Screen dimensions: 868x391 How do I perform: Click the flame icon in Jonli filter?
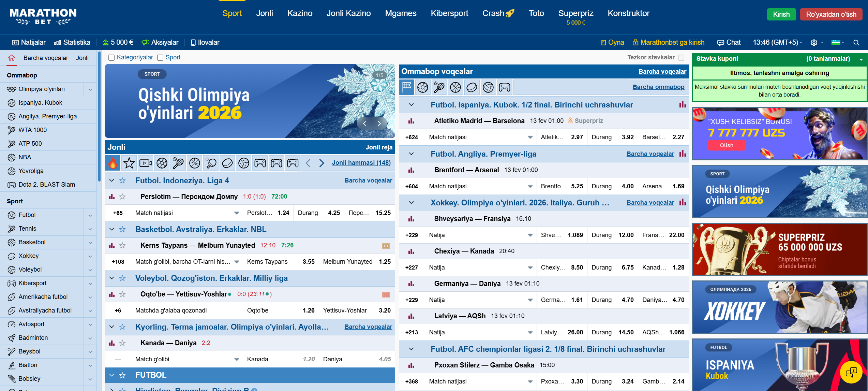tap(113, 163)
